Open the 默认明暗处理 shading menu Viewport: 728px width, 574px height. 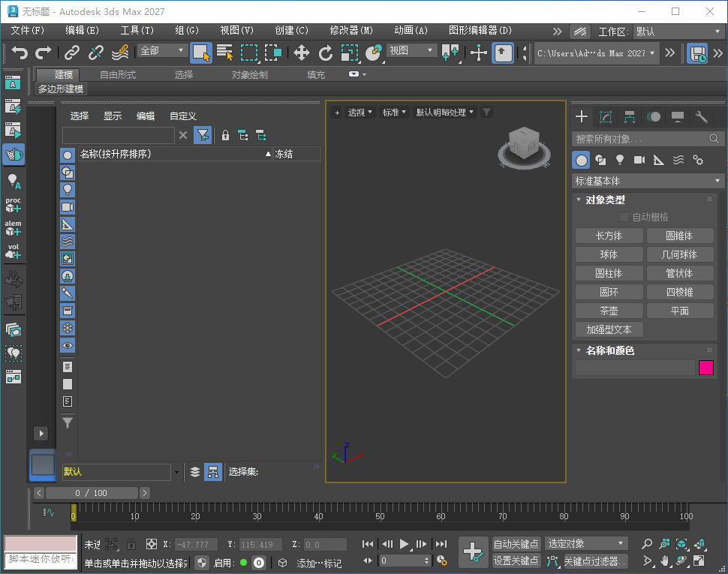(445, 113)
